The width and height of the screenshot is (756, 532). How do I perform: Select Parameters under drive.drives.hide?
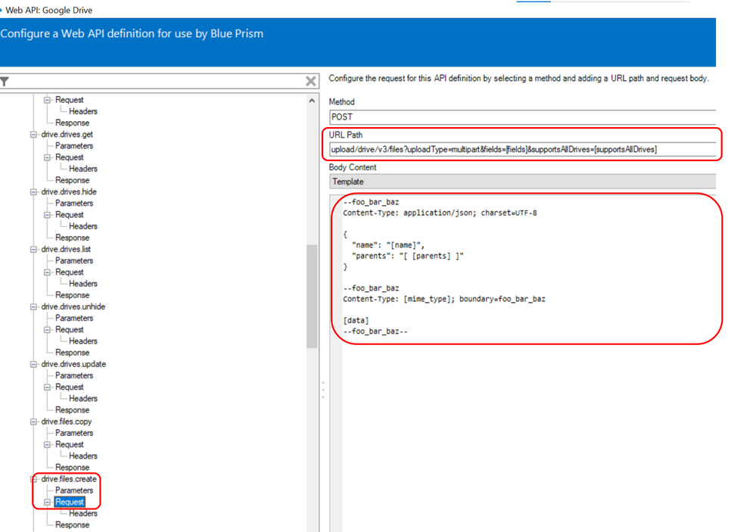pyautogui.click(x=73, y=203)
